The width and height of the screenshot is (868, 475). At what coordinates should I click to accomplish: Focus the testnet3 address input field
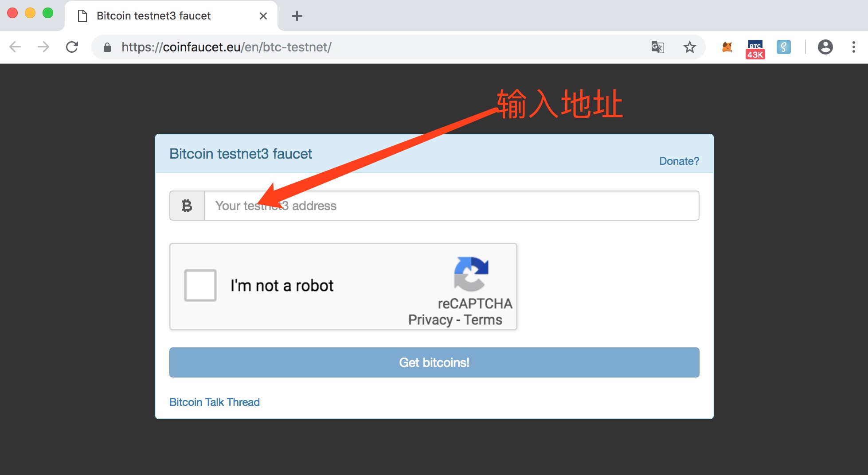point(452,206)
